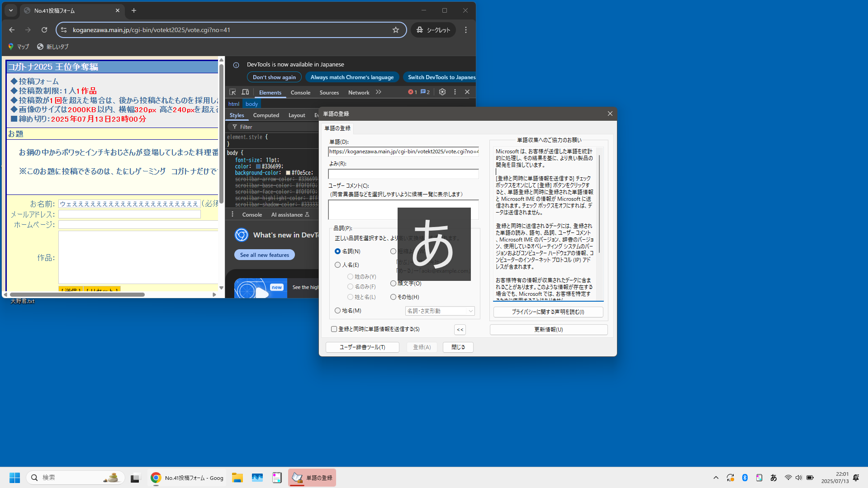Click the ユーザー辞書ツール(T) button
The height and width of the screenshot is (488, 868).
pos(362,347)
